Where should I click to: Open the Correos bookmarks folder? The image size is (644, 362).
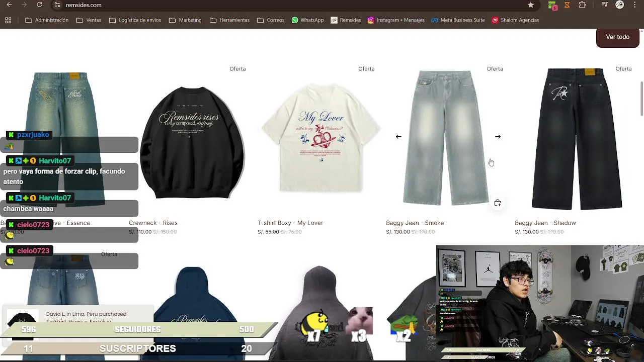click(x=271, y=20)
